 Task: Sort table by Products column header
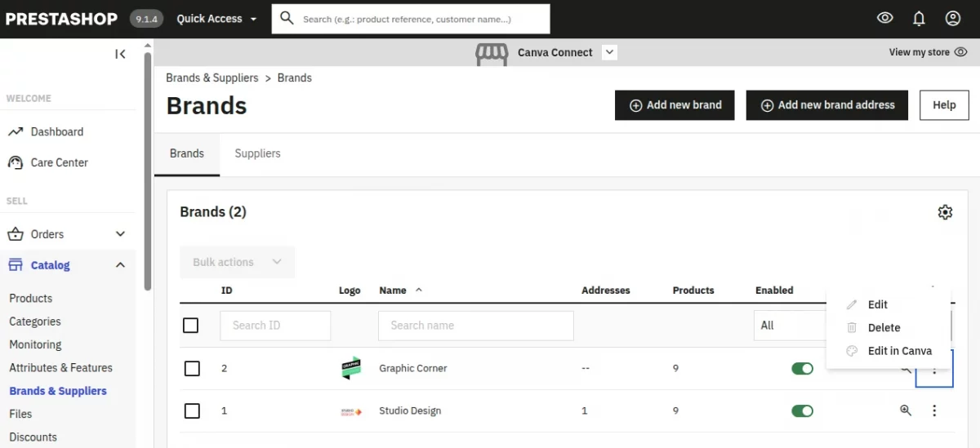coord(693,291)
